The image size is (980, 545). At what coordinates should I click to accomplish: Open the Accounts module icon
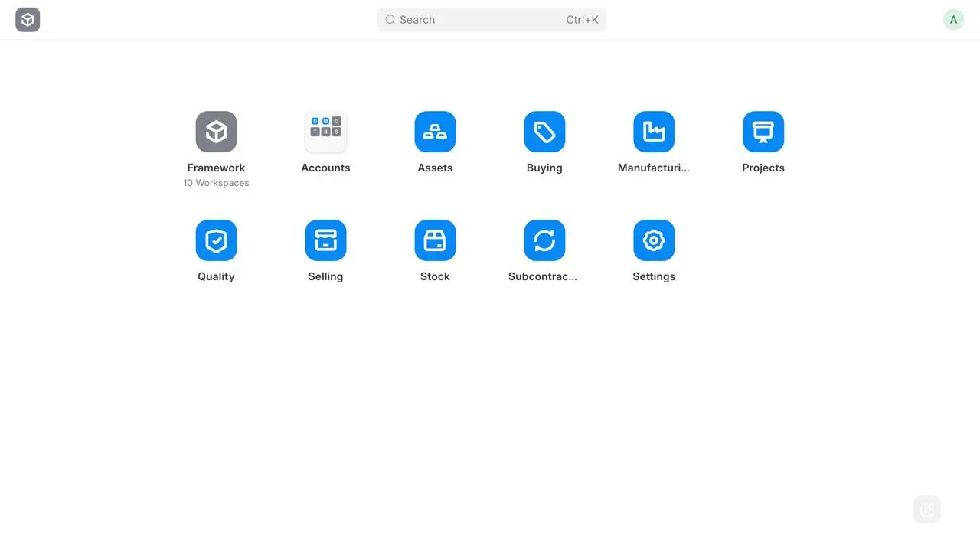point(325,132)
